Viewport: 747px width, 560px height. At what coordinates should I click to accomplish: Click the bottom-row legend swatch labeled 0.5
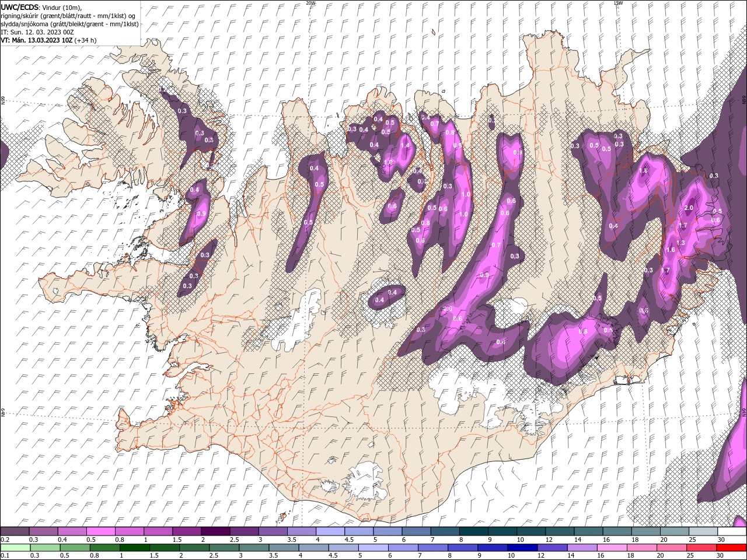(x=75, y=548)
